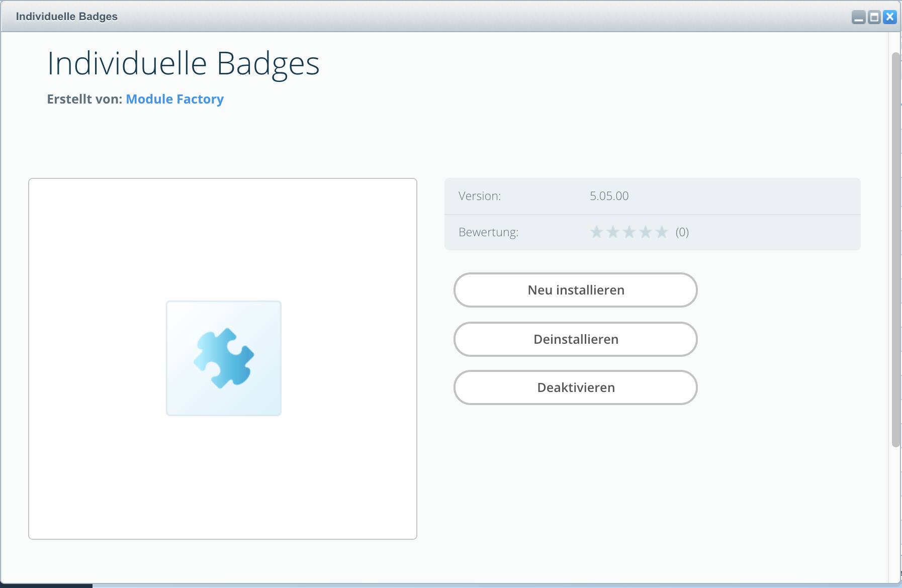The height and width of the screenshot is (588, 902).
Task: Deactivate the plugin via Deaktivieren
Action: tap(575, 387)
